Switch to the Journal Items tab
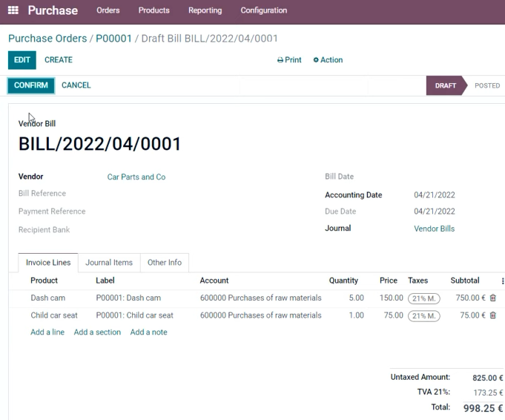505x420 pixels. coord(109,263)
